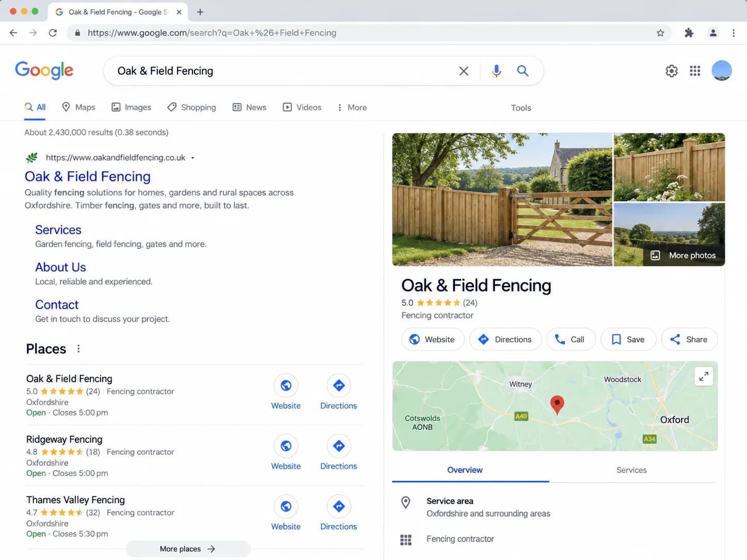Open Directions from the business panel
Screen dimensions: 747x560
coord(505,339)
